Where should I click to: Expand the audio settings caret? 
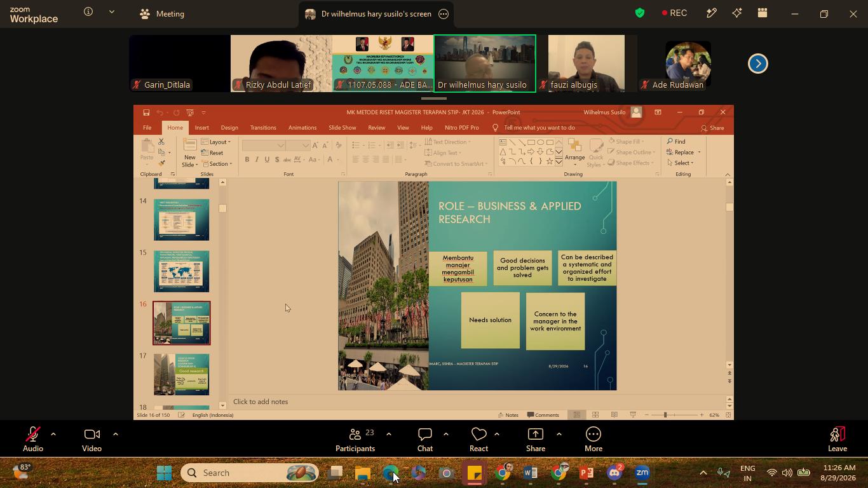(x=53, y=434)
